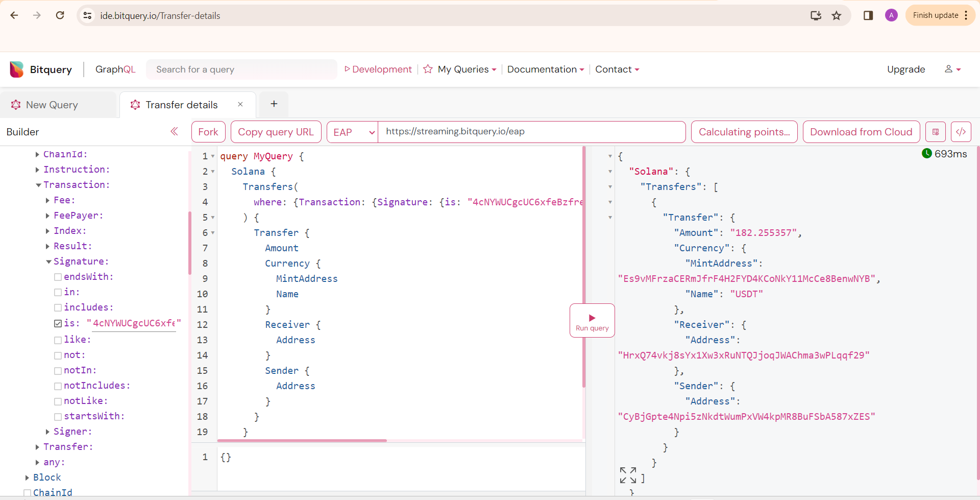Check the bottom ChainId checkbox
Screen dimensions: 980x500
[x=28, y=493]
